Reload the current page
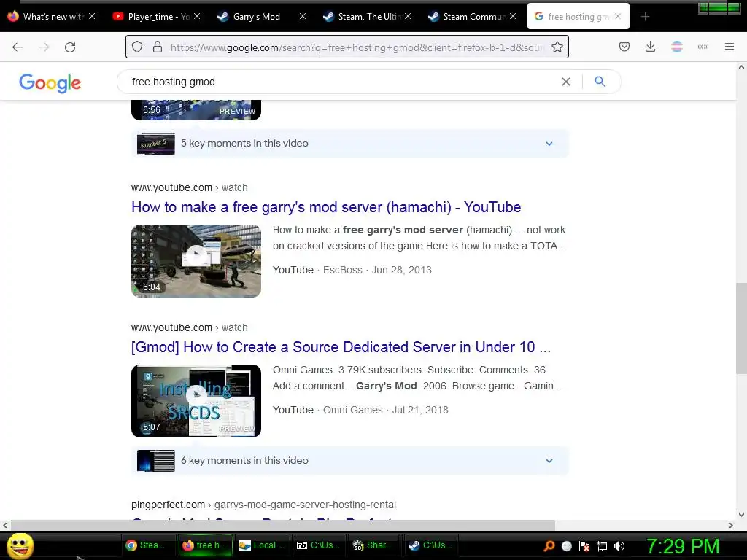This screenshot has width=747, height=560. [x=70, y=47]
